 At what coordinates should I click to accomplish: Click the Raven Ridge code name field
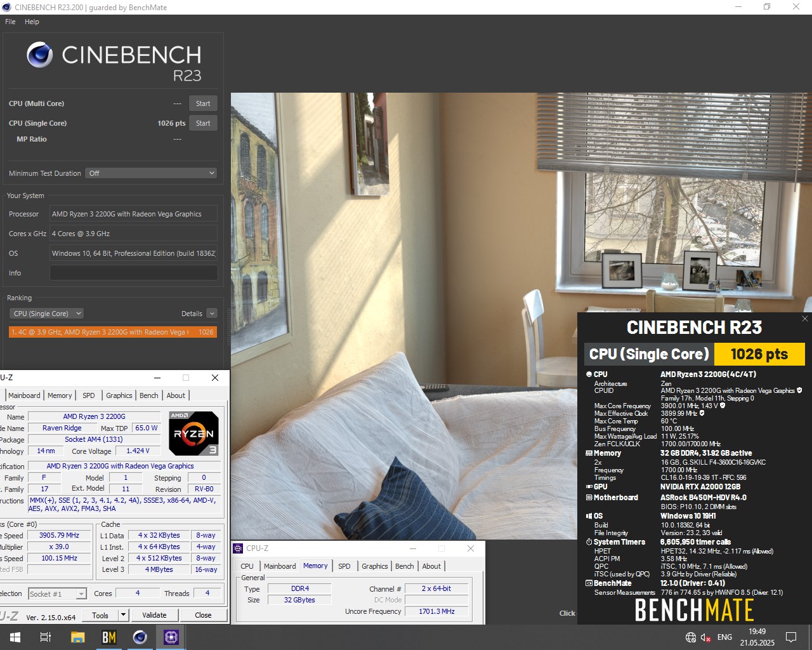click(x=62, y=428)
